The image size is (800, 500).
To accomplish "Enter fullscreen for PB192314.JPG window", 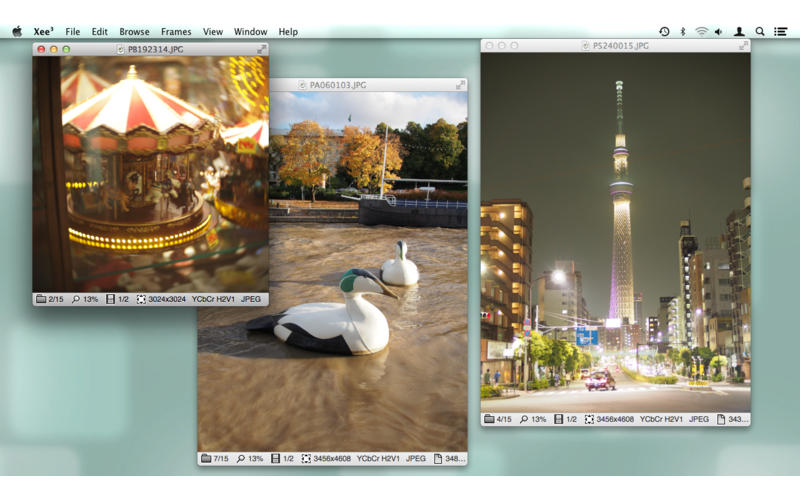I will tap(261, 49).
